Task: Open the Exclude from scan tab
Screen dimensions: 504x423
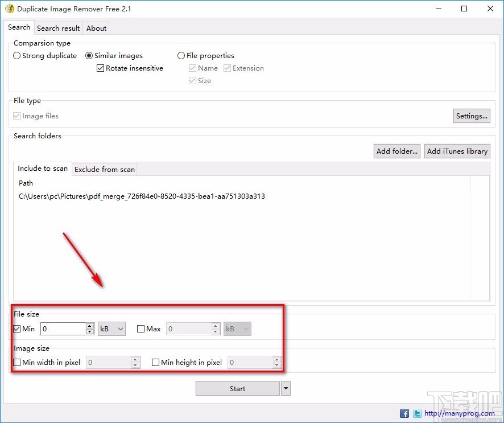Action: pyautogui.click(x=104, y=169)
